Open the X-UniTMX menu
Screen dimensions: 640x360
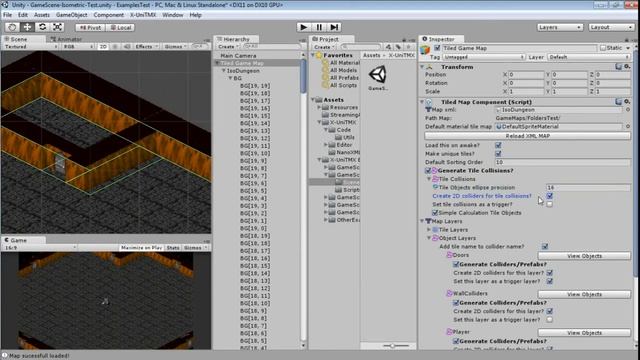(143, 15)
